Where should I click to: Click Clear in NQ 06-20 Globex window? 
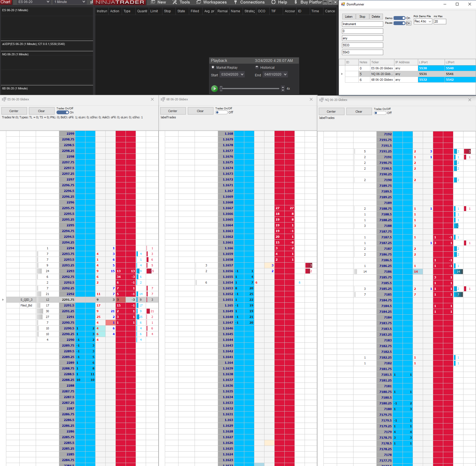pos(359,112)
